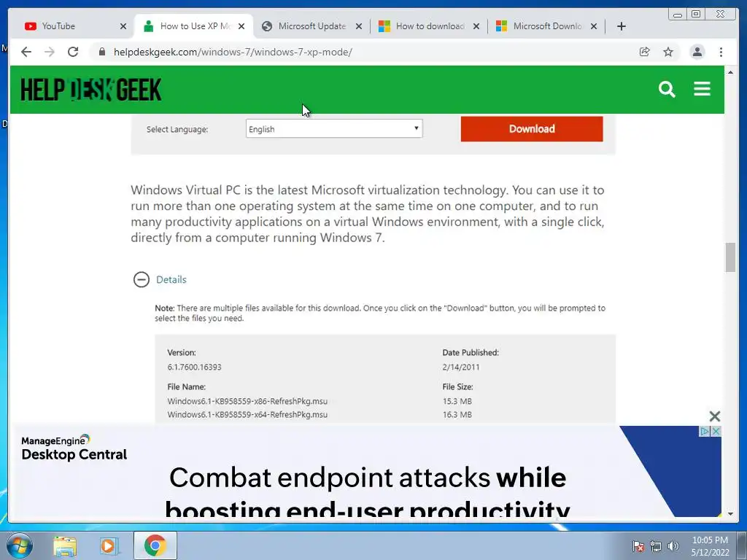Close the Microsoft Download tab

pyautogui.click(x=594, y=26)
